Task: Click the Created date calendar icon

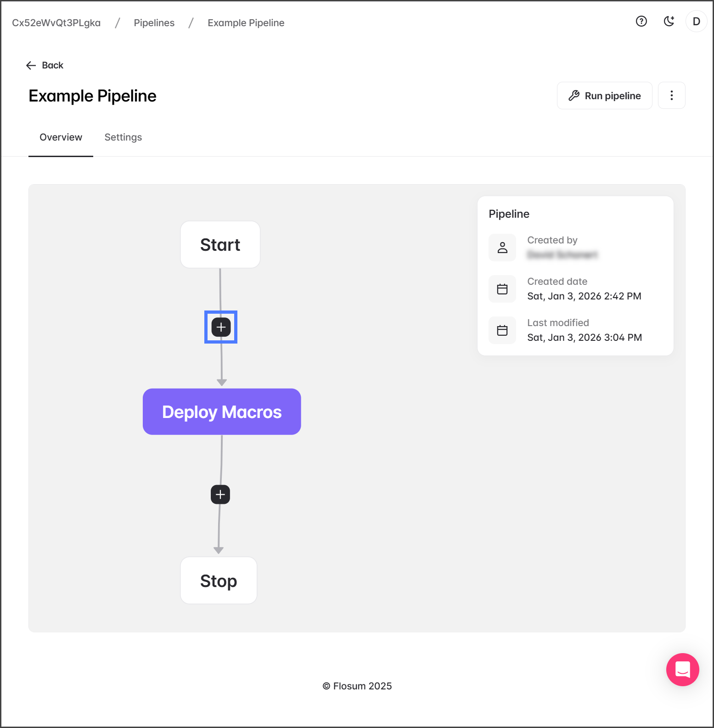Action: click(502, 289)
